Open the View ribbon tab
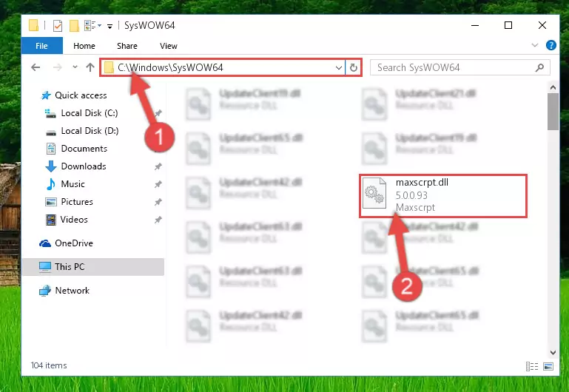 tap(169, 46)
